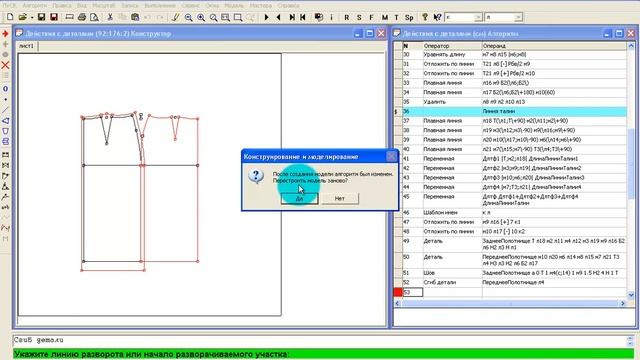Open help with the question mark icon

pos(425,17)
